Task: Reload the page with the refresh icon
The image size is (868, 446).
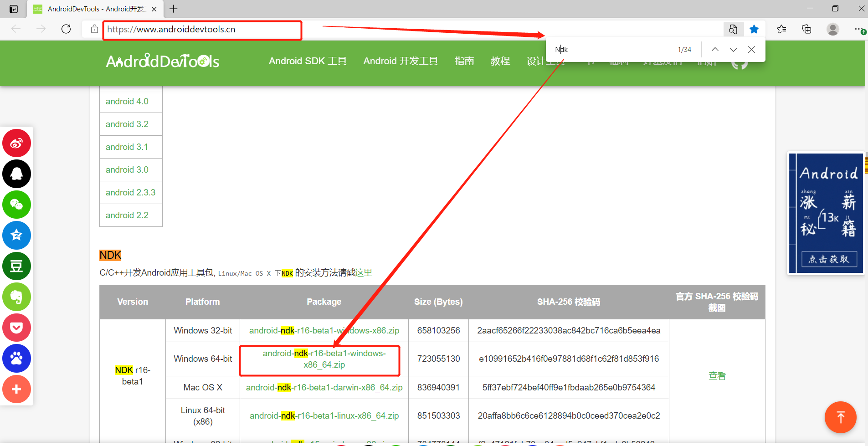Action: (66, 29)
